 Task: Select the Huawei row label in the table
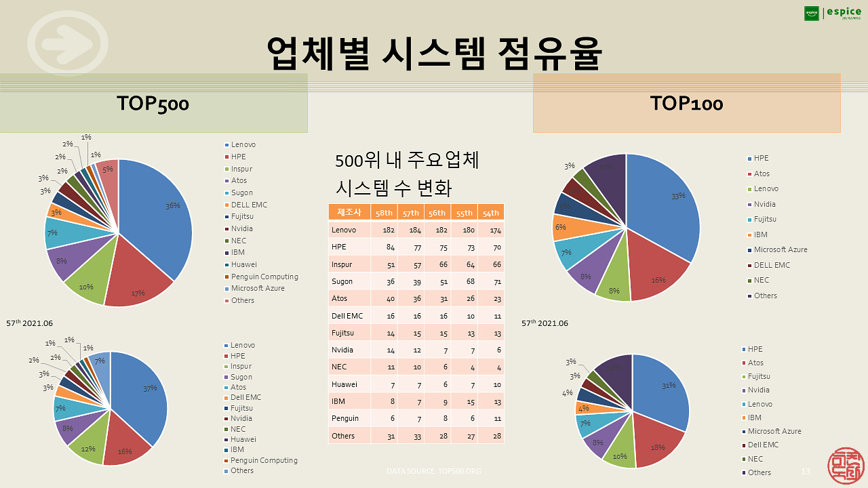pos(343,384)
